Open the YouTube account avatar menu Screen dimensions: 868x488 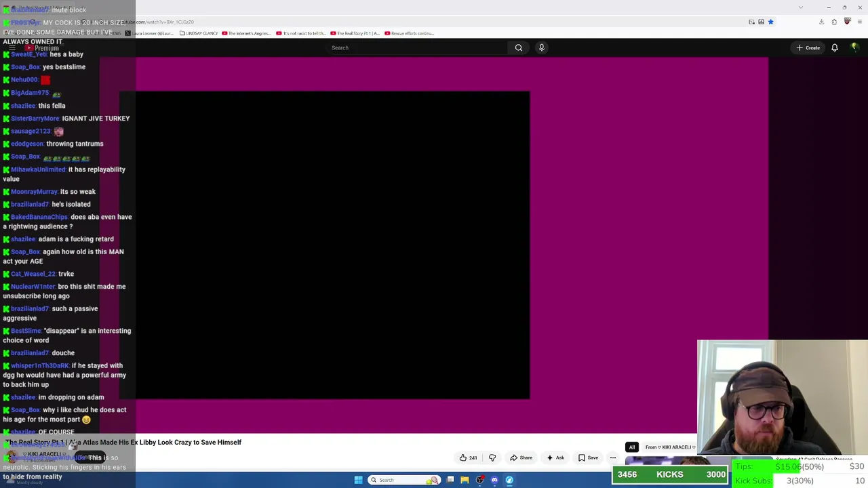855,47
